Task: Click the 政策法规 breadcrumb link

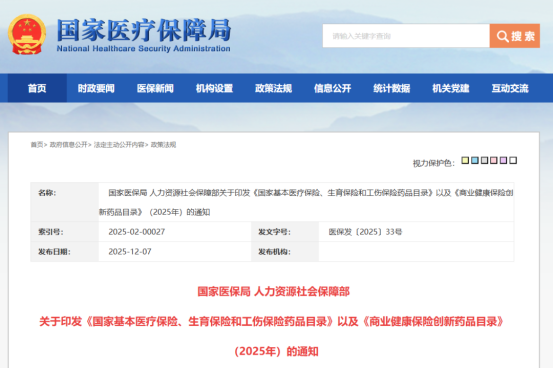Action: (x=163, y=145)
